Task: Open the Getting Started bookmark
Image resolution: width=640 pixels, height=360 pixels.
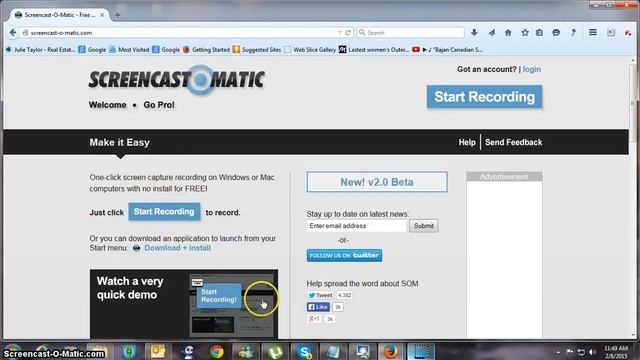Action: pyautogui.click(x=206, y=49)
